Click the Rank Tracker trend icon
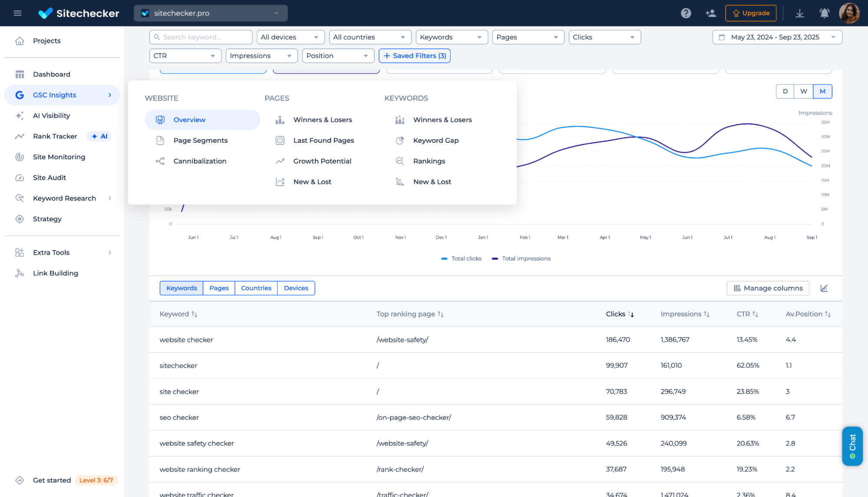Image resolution: width=868 pixels, height=497 pixels. [20, 136]
